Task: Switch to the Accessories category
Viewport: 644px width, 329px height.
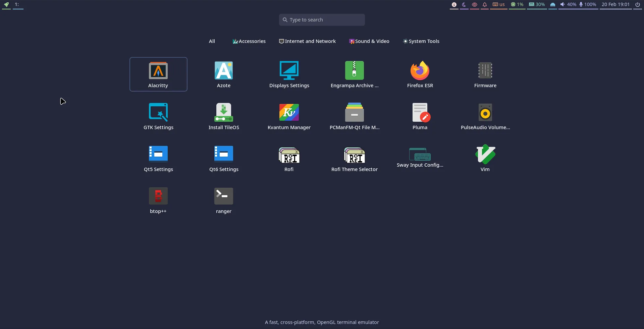Action: click(249, 41)
